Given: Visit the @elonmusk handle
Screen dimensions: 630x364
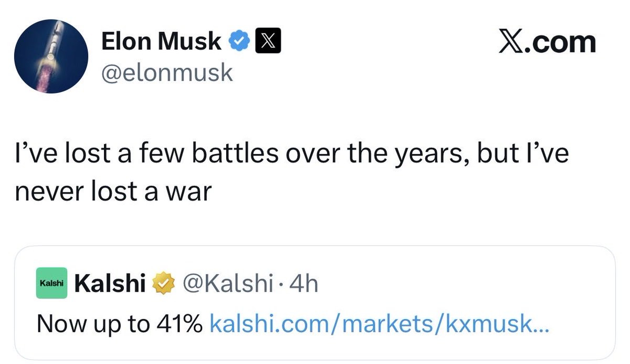Looking at the screenshot, I should tap(166, 72).
